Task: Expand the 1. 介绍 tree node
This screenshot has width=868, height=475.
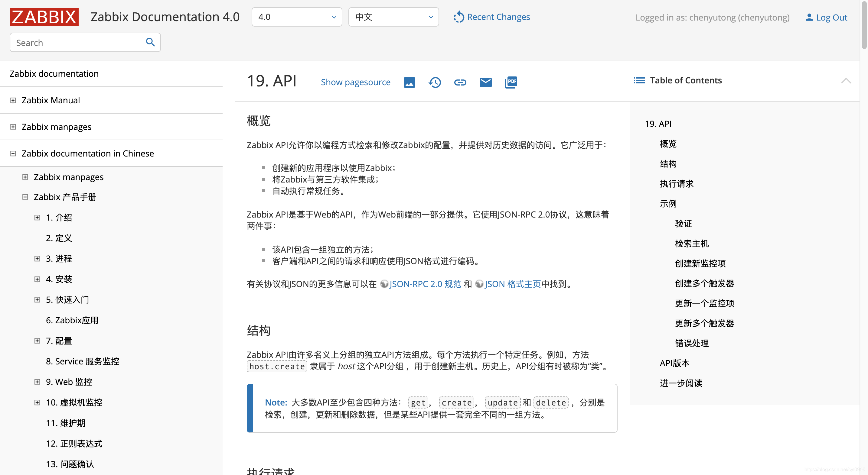Action: (37, 218)
